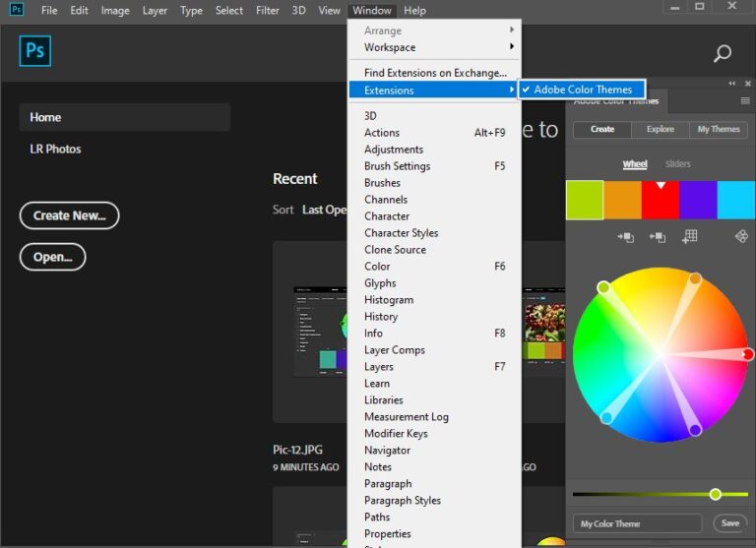756x548 pixels.
Task: Select the Wheel view option
Action: [635, 164]
